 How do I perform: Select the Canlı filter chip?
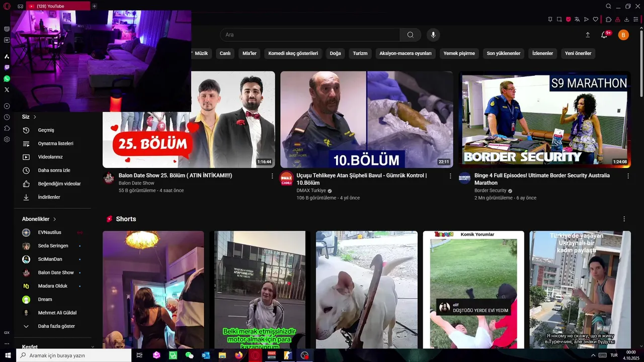click(x=225, y=53)
